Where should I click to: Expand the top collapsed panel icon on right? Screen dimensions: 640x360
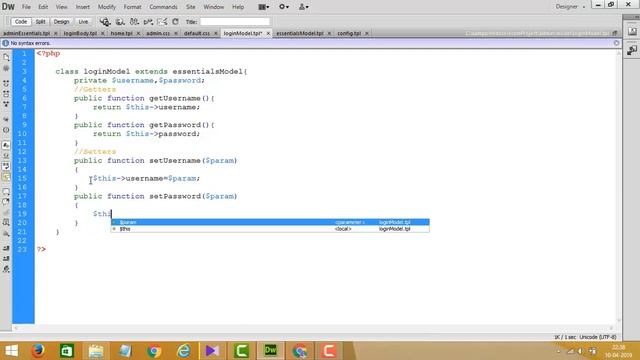point(632,31)
